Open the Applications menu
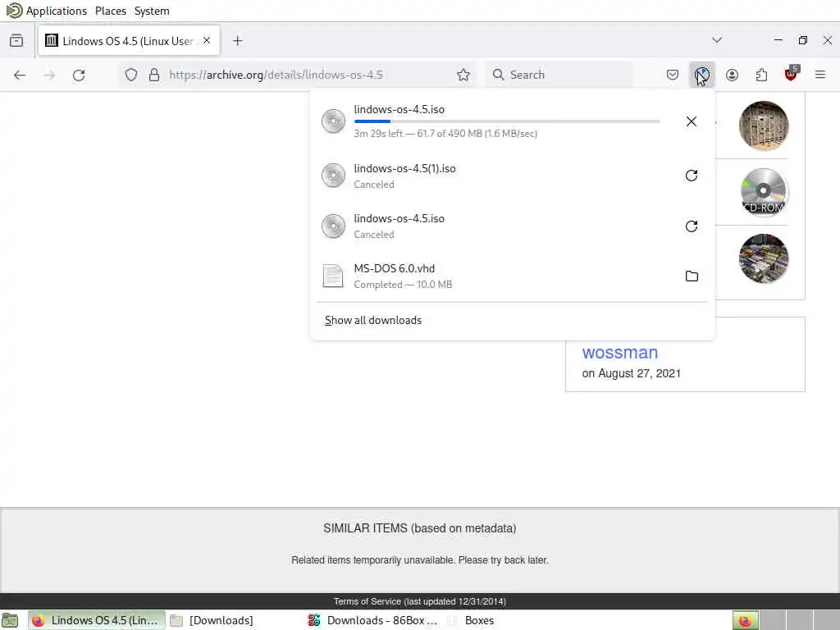 point(57,11)
